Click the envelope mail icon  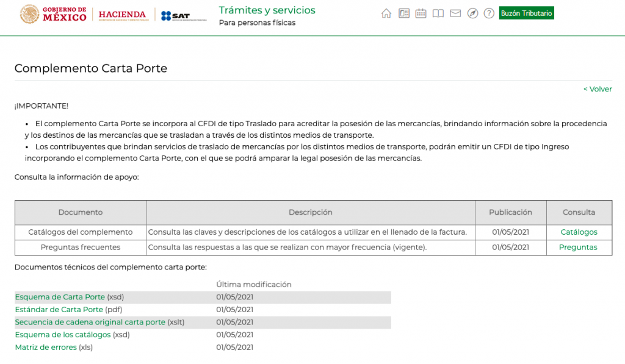coord(455,13)
